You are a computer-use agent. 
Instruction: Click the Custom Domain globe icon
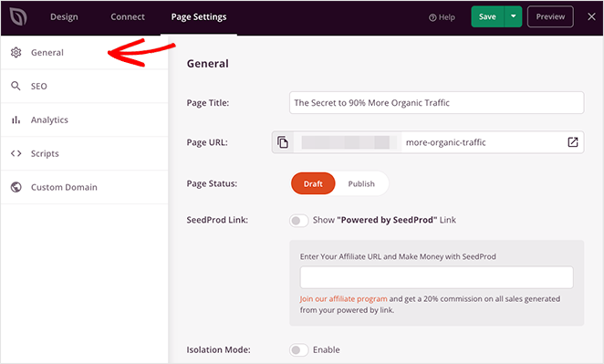[16, 187]
